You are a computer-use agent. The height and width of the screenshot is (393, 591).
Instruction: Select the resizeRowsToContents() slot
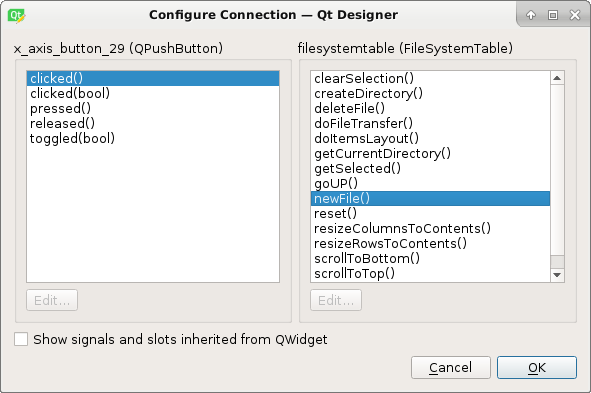coord(430,244)
